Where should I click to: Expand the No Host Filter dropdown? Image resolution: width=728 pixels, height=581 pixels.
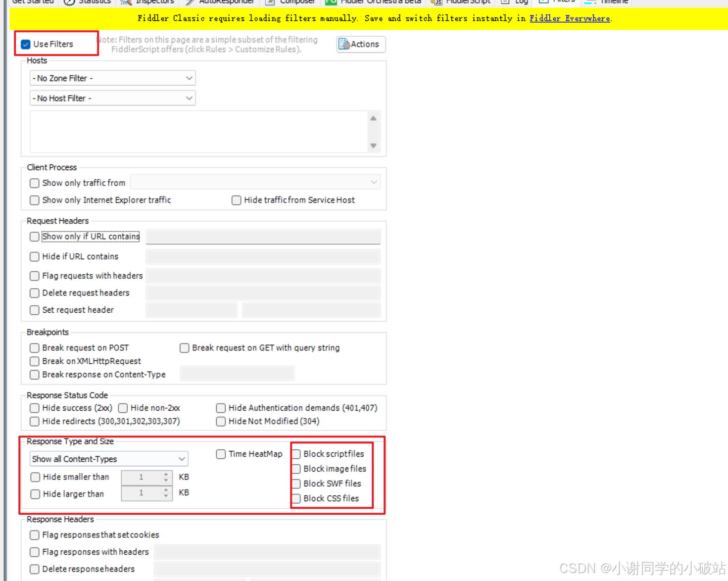click(x=113, y=98)
